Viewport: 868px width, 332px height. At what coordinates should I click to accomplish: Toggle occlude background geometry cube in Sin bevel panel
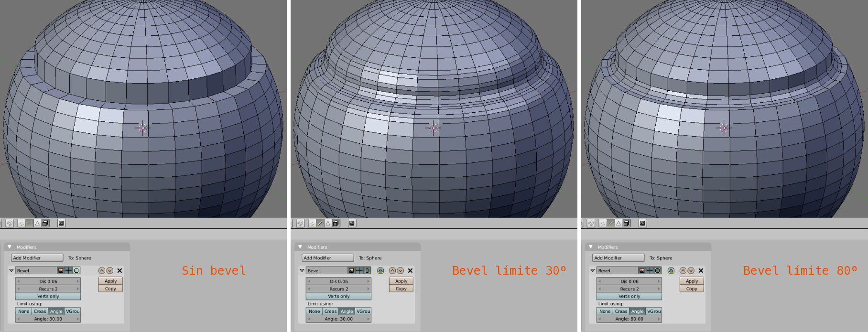45,223
